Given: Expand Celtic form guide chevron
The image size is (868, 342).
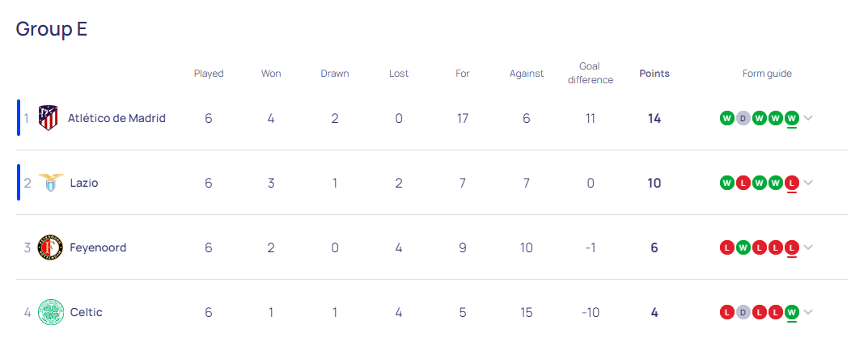Looking at the screenshot, I should tap(808, 312).
